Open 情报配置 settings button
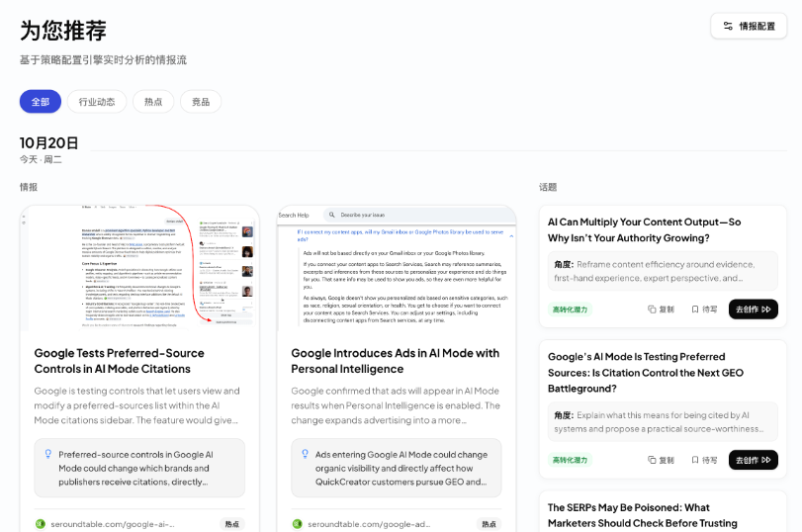Screen dimensions: 802x532 click(x=749, y=26)
